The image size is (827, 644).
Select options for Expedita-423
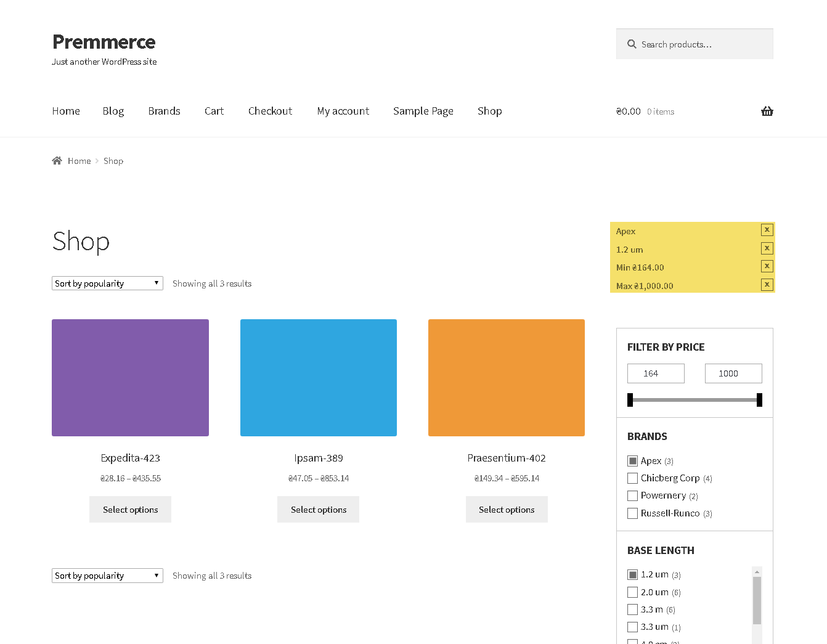coord(130,510)
